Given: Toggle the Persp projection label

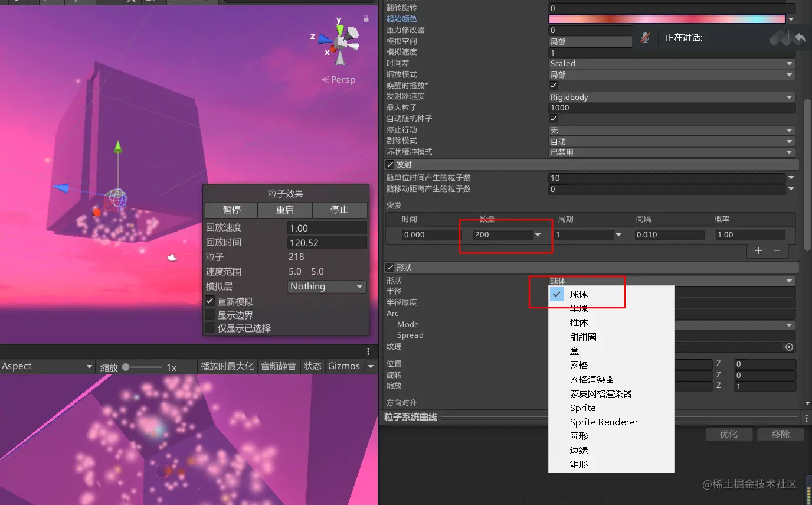Looking at the screenshot, I should point(339,79).
